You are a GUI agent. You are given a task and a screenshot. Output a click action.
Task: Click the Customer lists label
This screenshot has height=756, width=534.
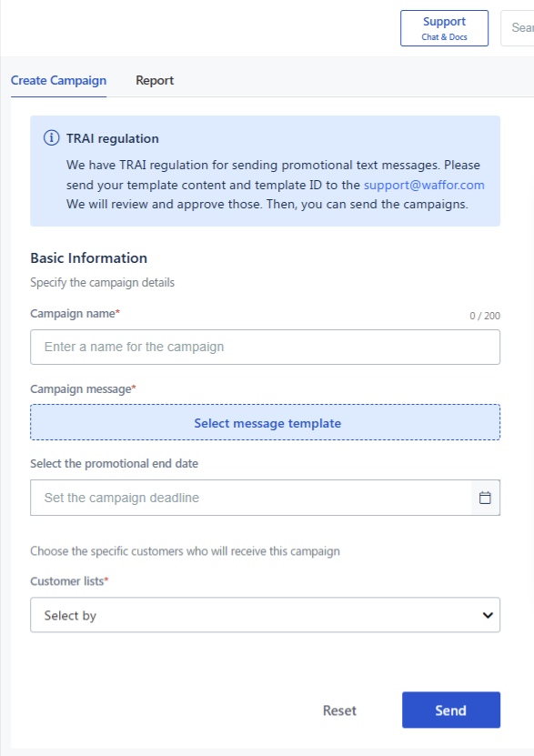coord(69,581)
